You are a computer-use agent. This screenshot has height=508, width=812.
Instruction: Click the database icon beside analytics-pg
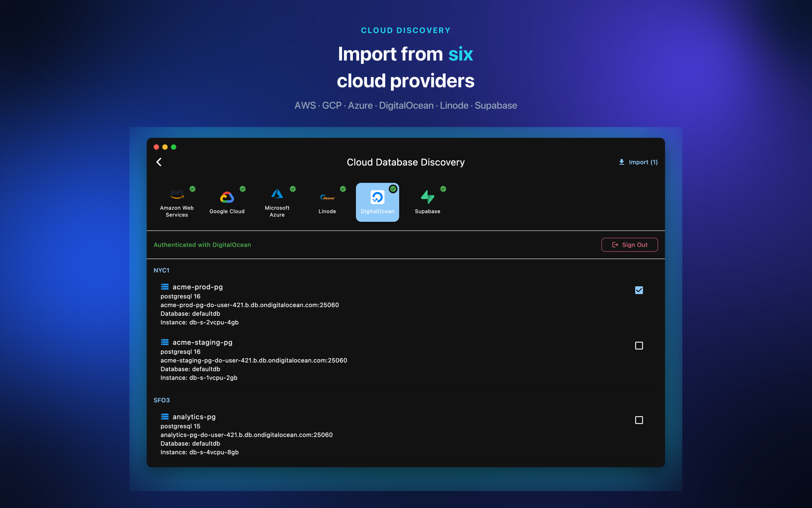(x=165, y=417)
